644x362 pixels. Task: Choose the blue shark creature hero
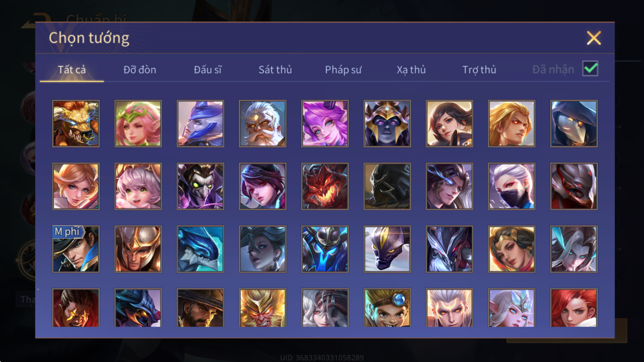click(200, 249)
